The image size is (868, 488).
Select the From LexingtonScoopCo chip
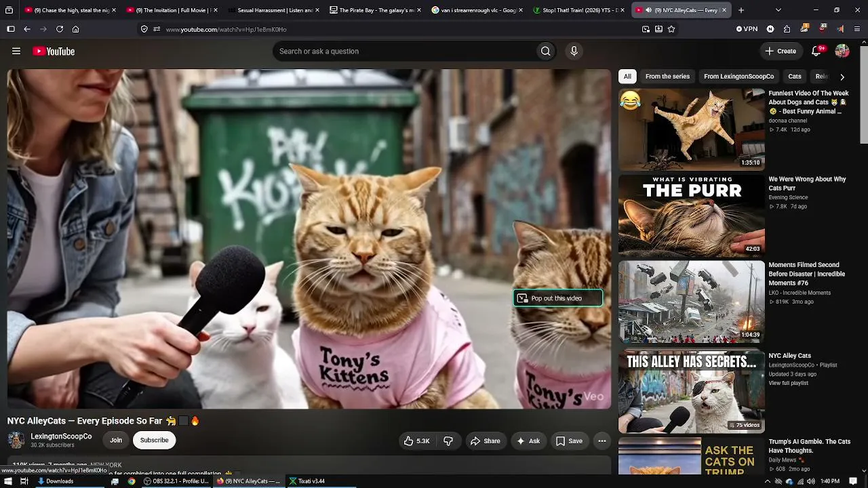738,77
